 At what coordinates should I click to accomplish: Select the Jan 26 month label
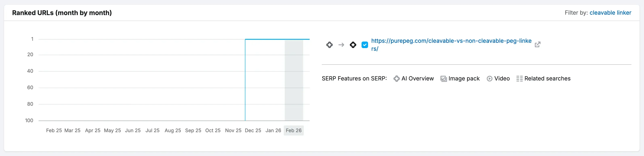[x=273, y=130]
